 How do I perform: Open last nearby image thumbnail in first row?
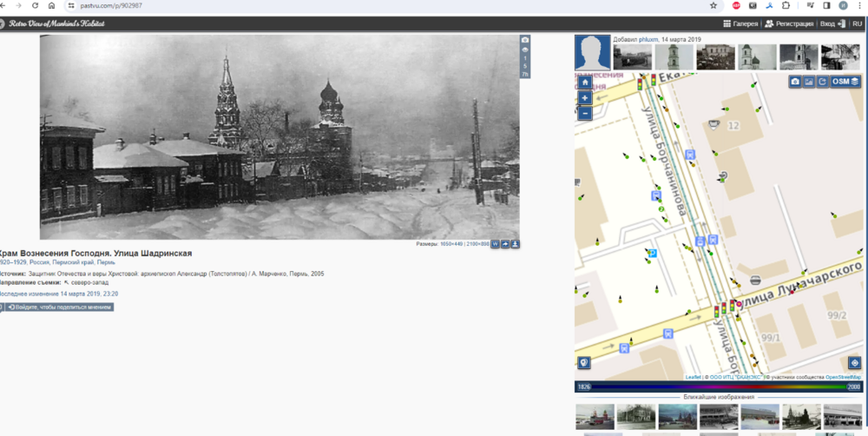tap(843, 417)
